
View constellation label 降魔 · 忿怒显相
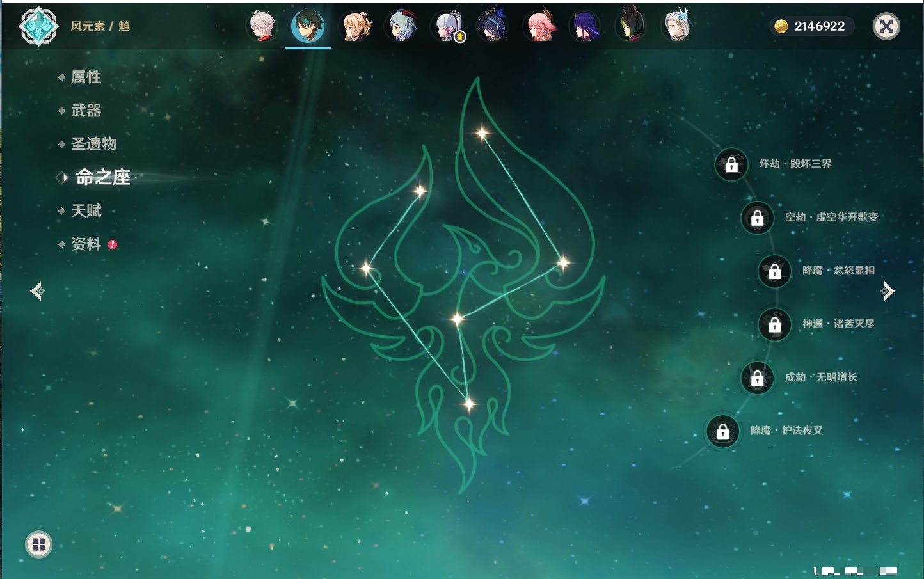(838, 271)
